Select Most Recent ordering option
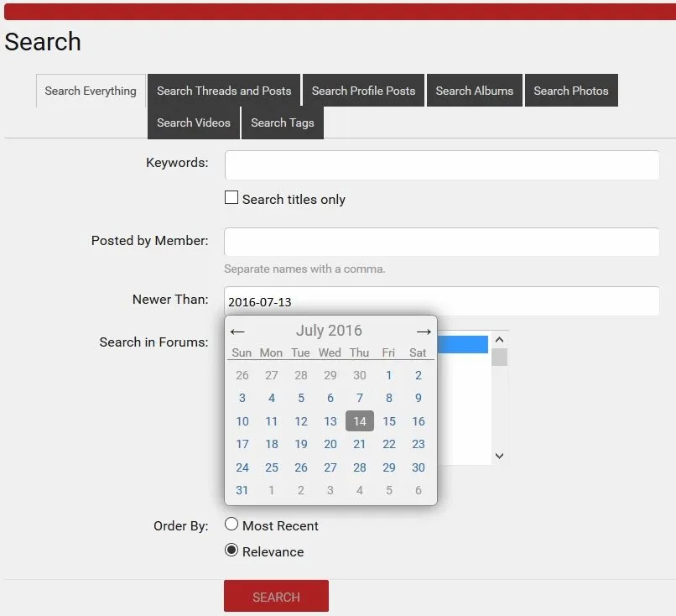676x616 pixels. 231,525
